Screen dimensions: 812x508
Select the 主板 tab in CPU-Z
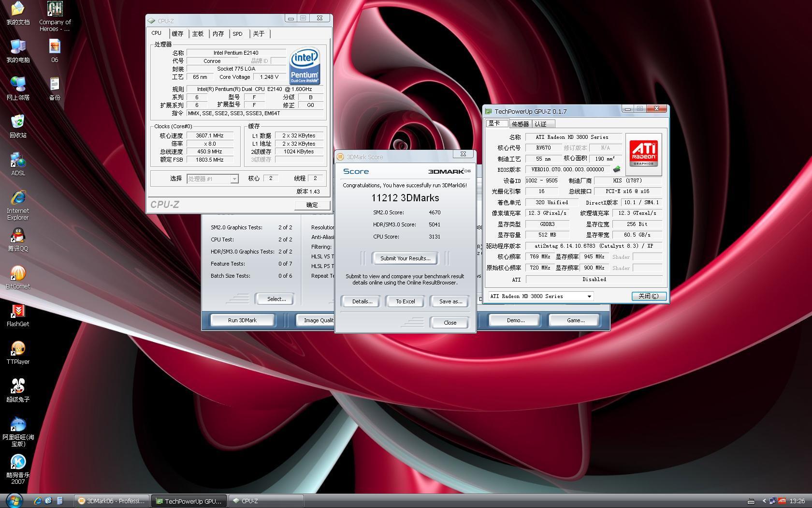click(198, 34)
